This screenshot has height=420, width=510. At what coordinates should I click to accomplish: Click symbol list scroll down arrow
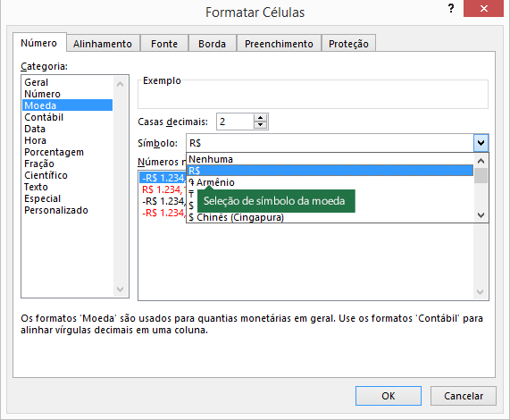coord(481,215)
